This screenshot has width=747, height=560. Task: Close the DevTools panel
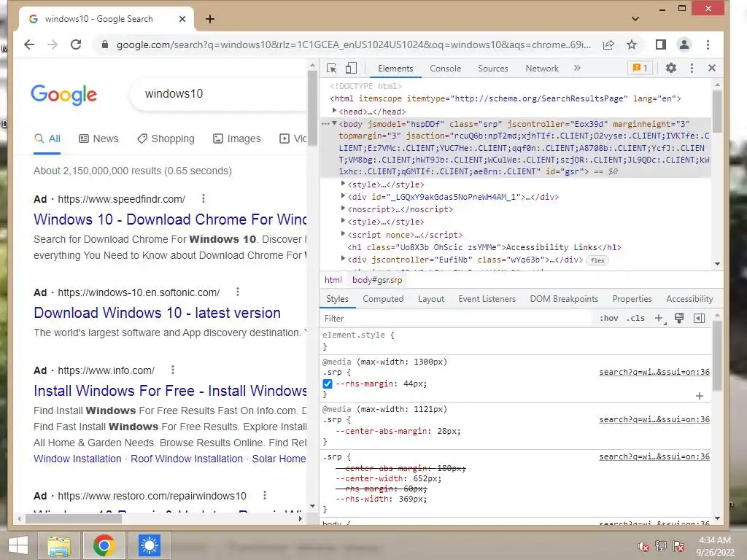(x=712, y=68)
